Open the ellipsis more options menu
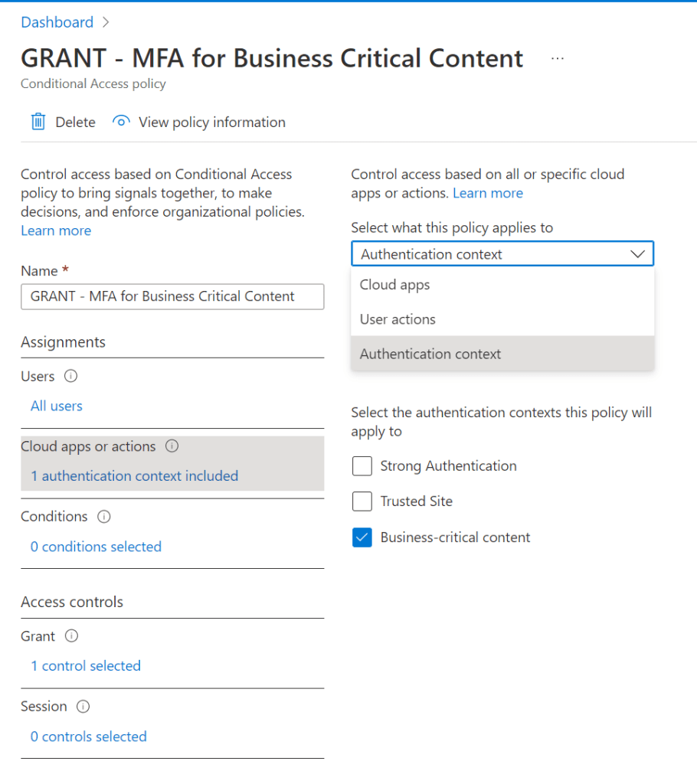Viewport: 697px width, 784px height. tap(557, 58)
